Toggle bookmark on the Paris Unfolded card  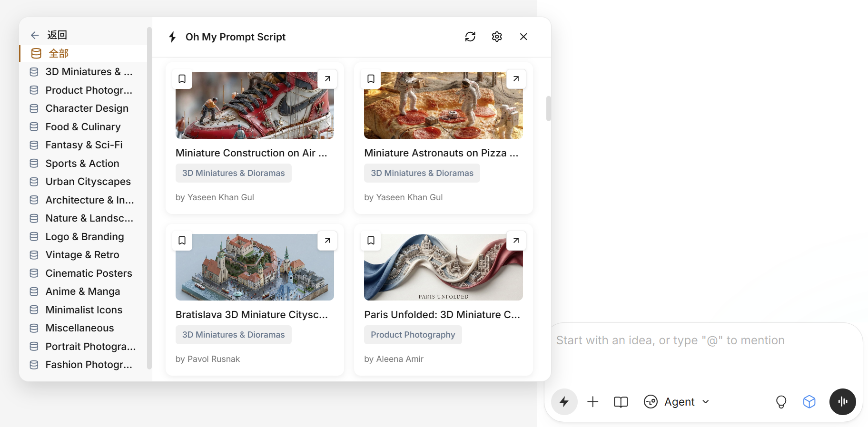[x=371, y=241]
